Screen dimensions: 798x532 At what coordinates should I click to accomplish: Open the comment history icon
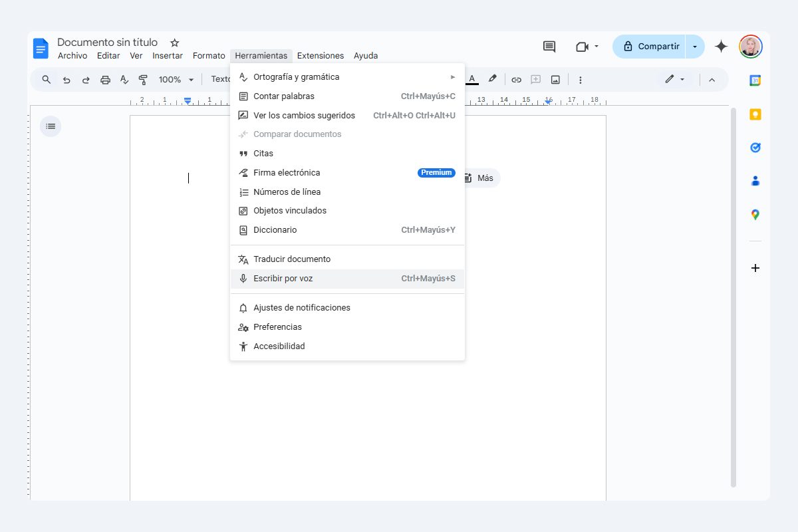(548, 46)
